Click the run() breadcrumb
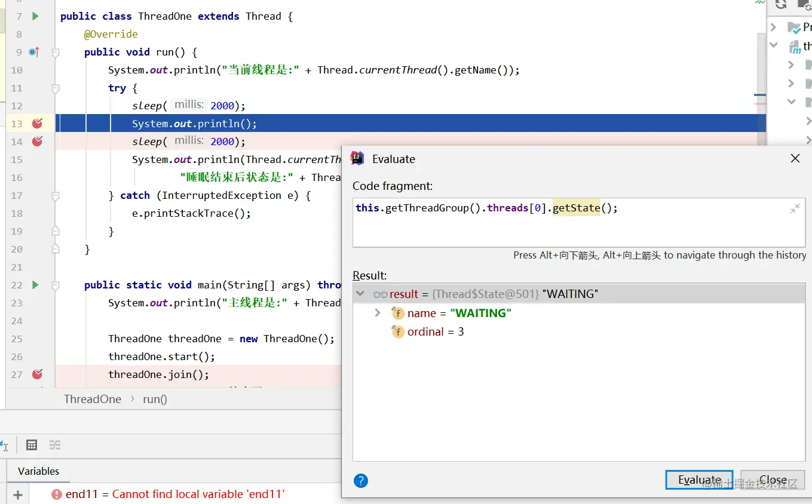The image size is (812, 504). tap(155, 399)
